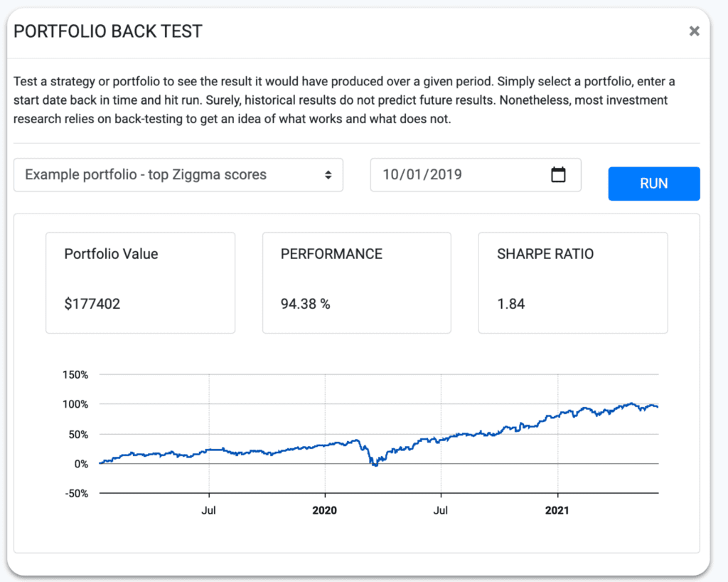Click the 150% y-axis label

(x=75, y=375)
